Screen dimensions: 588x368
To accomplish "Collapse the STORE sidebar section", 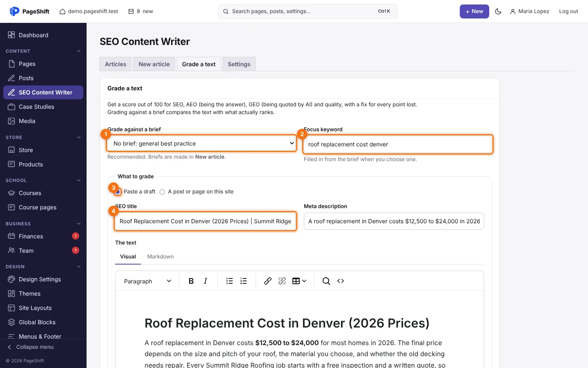I will (x=79, y=137).
